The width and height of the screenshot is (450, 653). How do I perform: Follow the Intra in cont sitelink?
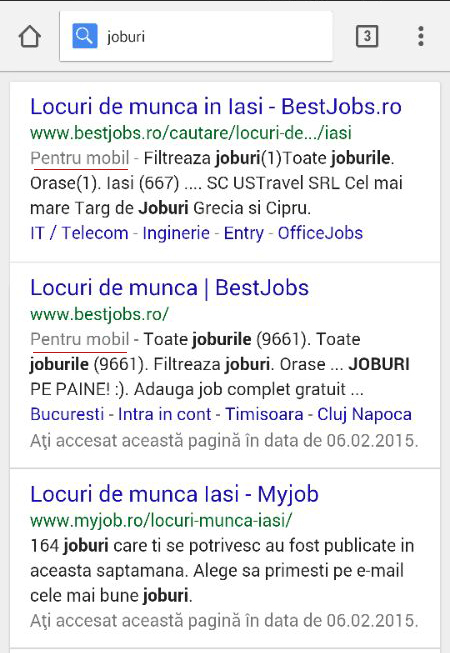point(164,414)
